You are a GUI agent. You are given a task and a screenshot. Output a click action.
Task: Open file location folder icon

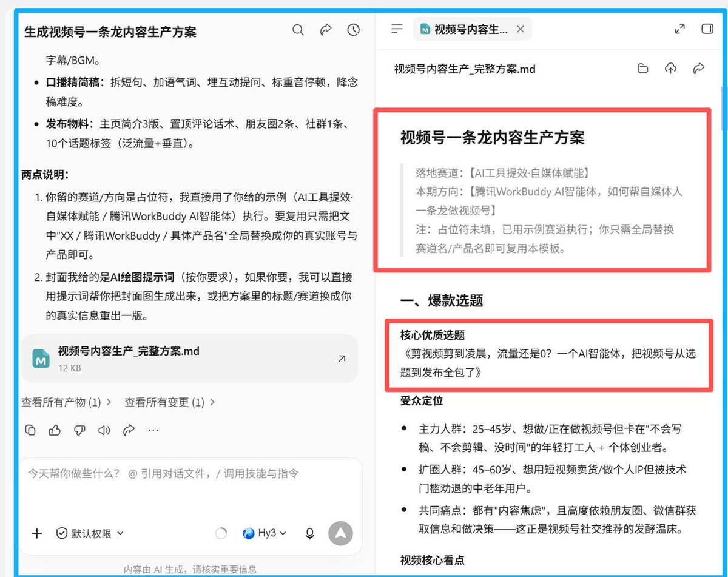tap(642, 69)
